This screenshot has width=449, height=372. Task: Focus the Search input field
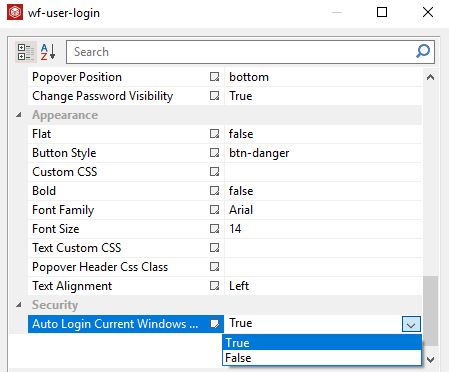[250, 52]
